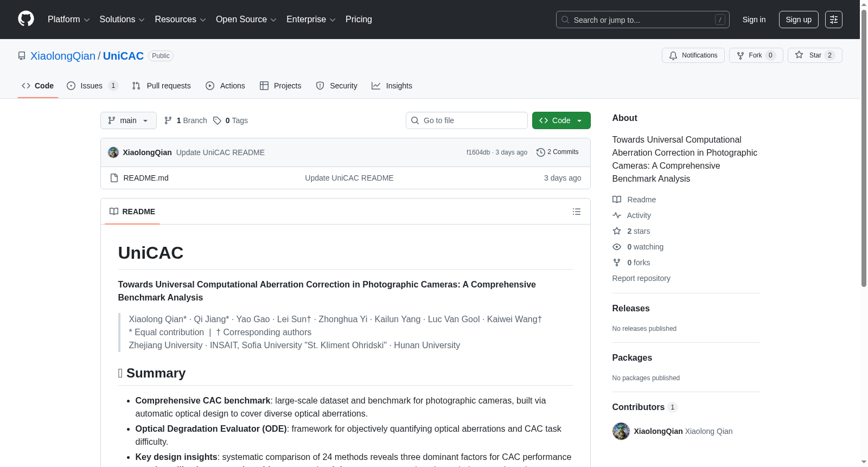Viewport: 868px width, 467px height.
Task: Click the tag icon next to Tags
Action: tap(217, 120)
